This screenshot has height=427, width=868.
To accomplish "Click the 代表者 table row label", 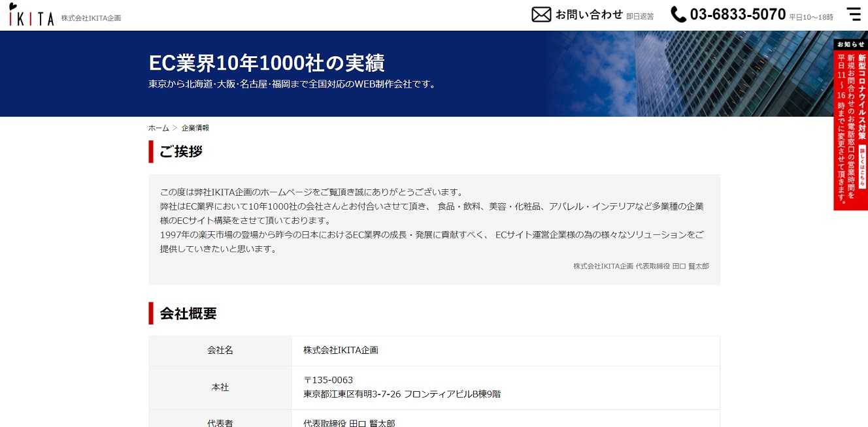I will (220, 422).
